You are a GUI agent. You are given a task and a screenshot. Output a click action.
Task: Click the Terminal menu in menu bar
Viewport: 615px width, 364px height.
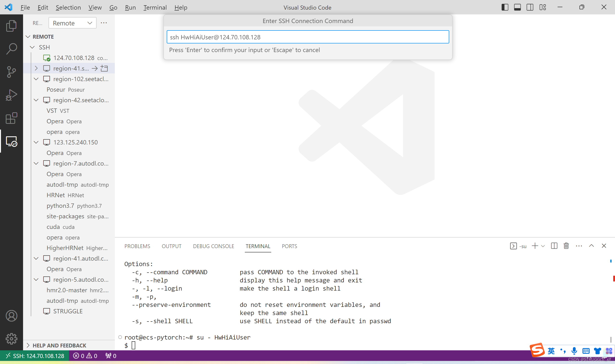154,7
